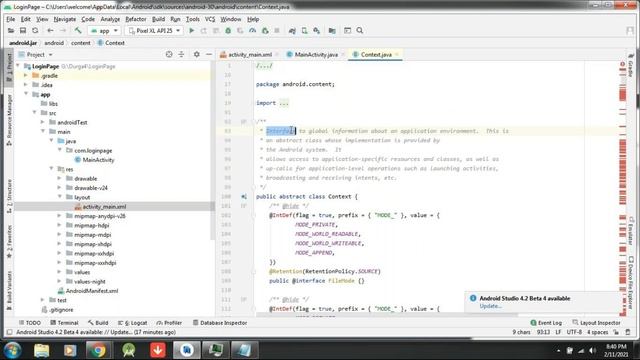The image size is (640, 360).
Task: Open the Terminal tool window
Action: [64, 322]
